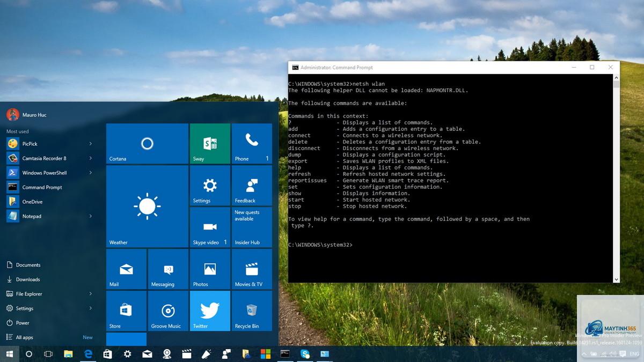Viewport: 644px width, 362px height.
Task: Open Movies & TV clapperboard on taskbar
Action: point(187,354)
